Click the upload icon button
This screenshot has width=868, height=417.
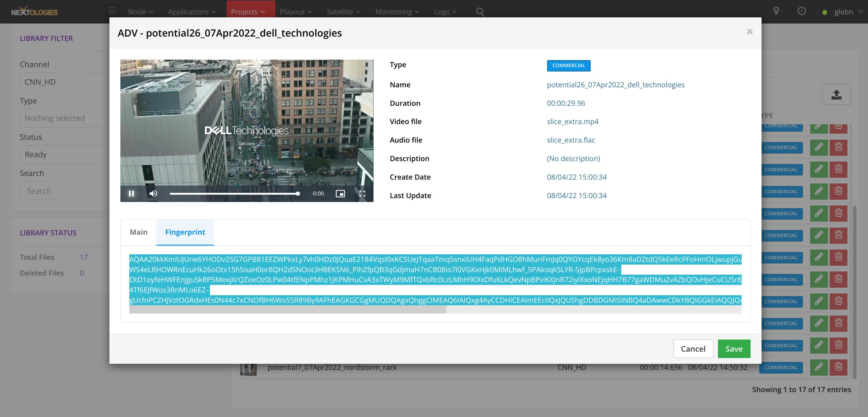pos(836,95)
